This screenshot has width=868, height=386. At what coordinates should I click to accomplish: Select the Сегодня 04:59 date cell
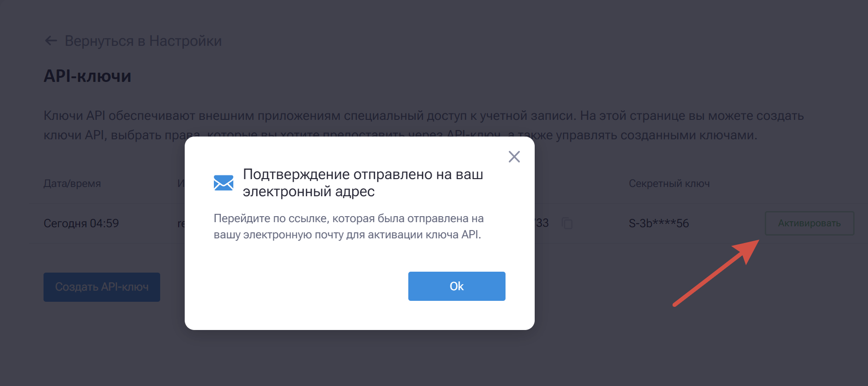[81, 224]
